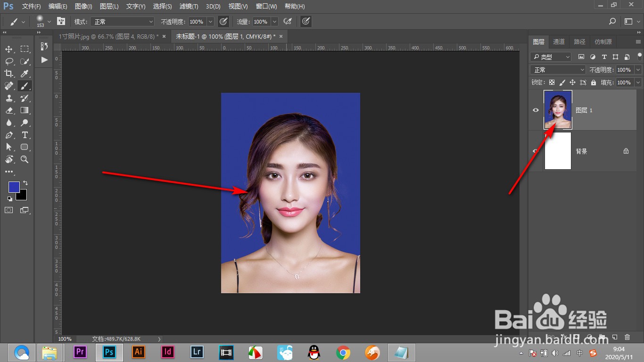
Task: Activate the Horizontal Type tool
Action: pyautogui.click(x=25, y=135)
